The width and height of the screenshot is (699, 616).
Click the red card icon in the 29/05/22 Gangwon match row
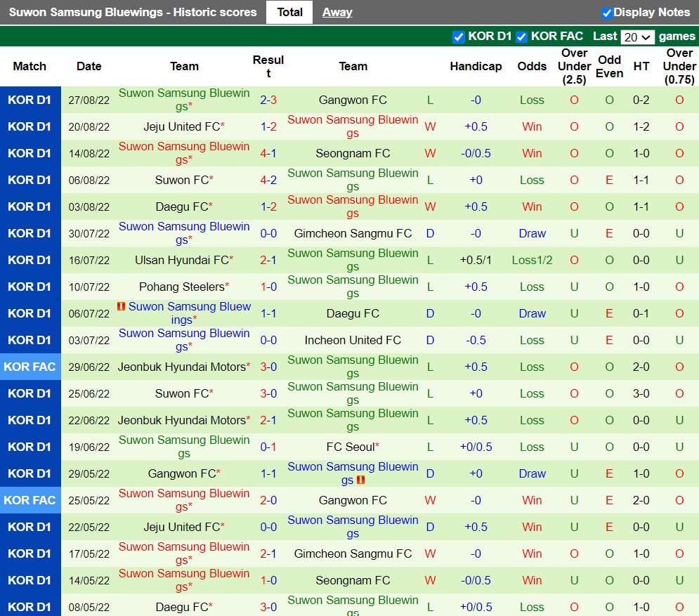[361, 480]
